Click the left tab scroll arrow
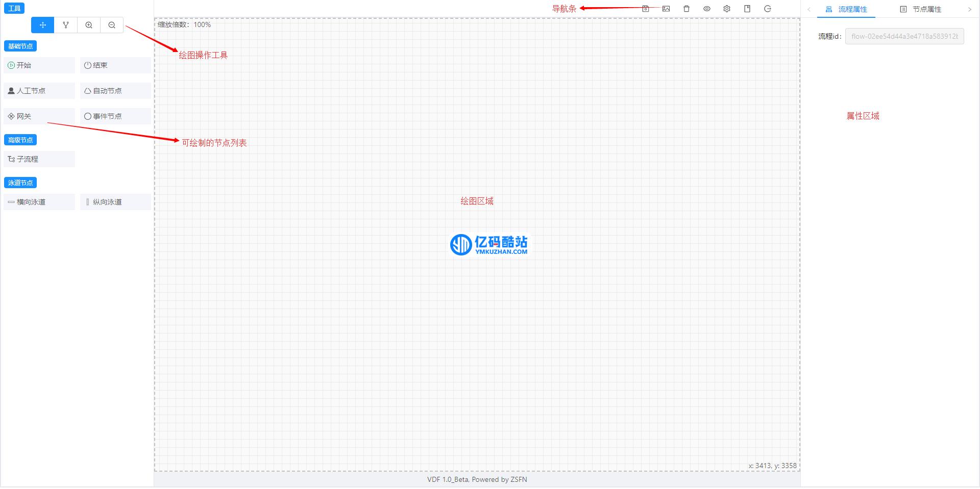 809,9
